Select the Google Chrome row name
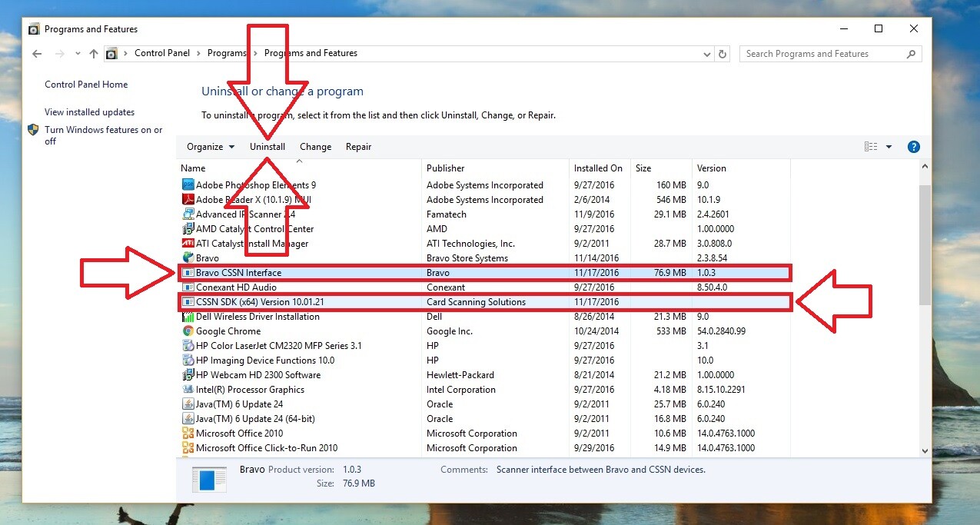This screenshot has height=525, width=980. tap(228, 331)
